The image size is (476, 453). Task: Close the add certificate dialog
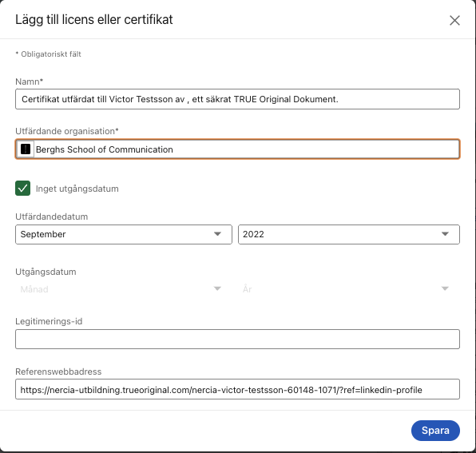click(x=454, y=20)
